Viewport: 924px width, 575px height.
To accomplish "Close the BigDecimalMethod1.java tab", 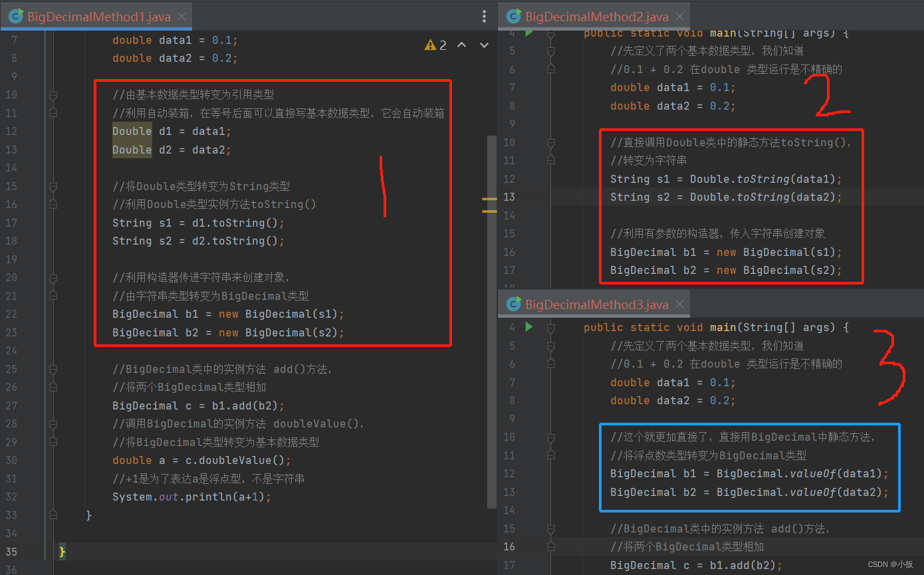I will click(x=181, y=16).
